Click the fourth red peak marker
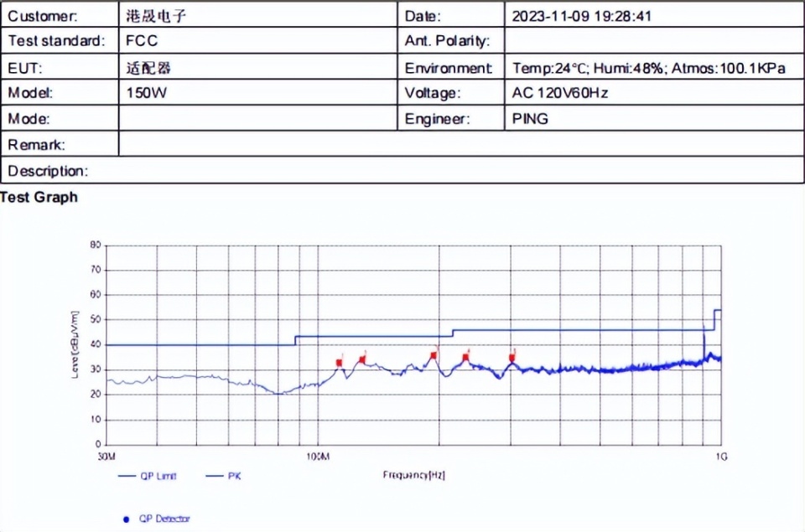 (x=465, y=357)
